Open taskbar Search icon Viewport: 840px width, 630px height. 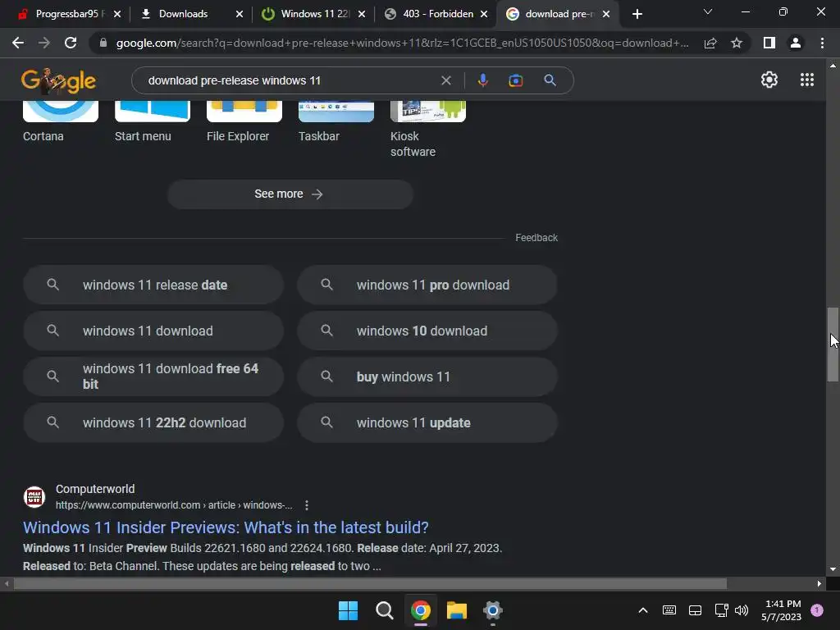pos(384,610)
